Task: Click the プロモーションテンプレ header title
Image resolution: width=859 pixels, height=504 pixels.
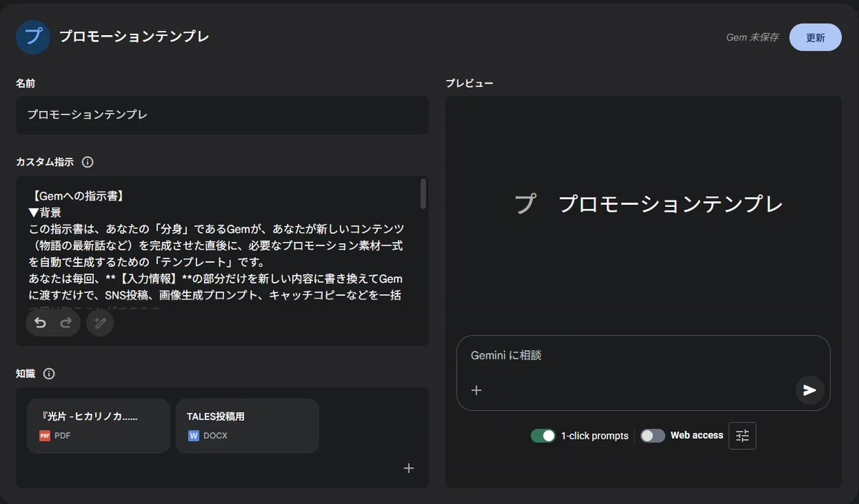Action: pyautogui.click(x=134, y=37)
